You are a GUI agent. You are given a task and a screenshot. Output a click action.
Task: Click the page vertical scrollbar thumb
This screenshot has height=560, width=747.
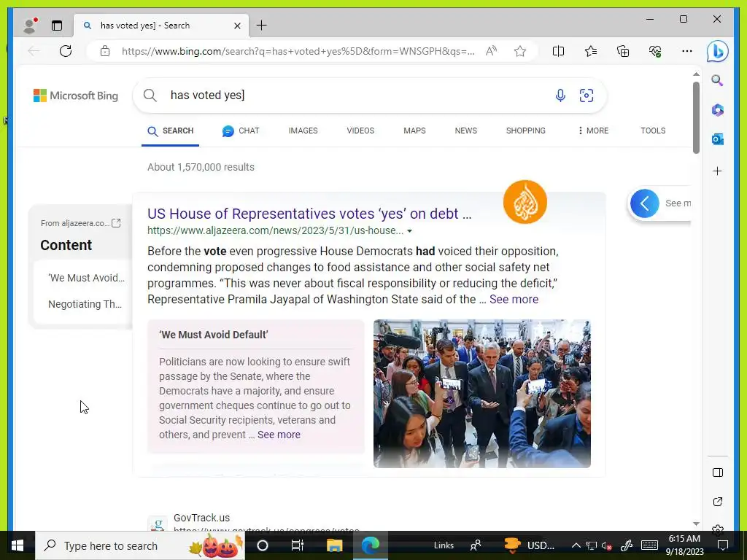(696, 117)
